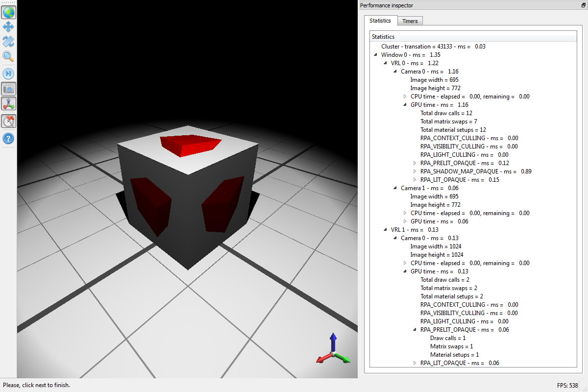Switch to the Timers tab
The height and width of the screenshot is (392, 588).
410,21
